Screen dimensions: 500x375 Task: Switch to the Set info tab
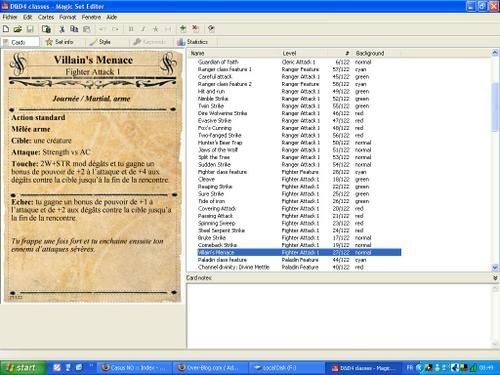pyautogui.click(x=60, y=42)
